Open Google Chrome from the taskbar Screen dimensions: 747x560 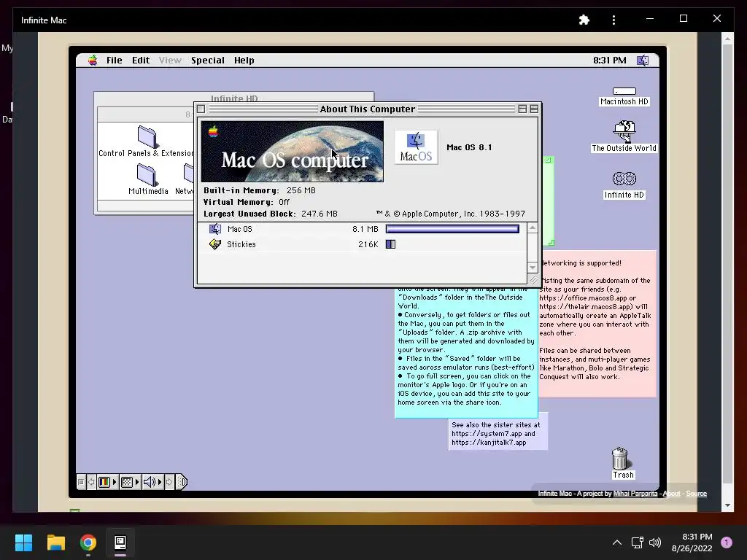[88, 542]
